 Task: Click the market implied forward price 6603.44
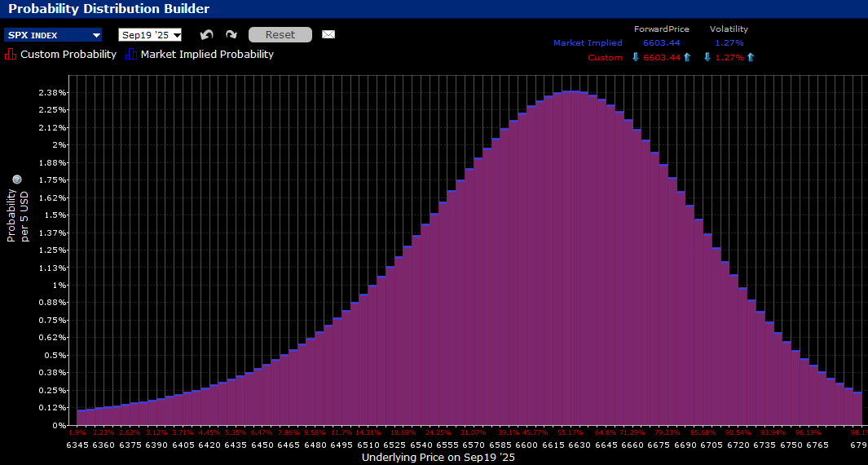[x=662, y=42]
